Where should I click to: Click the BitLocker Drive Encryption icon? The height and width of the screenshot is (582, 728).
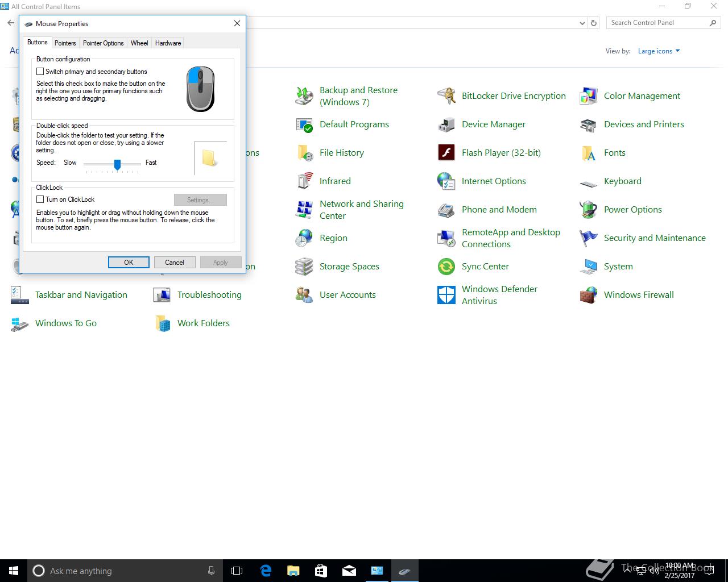446,96
